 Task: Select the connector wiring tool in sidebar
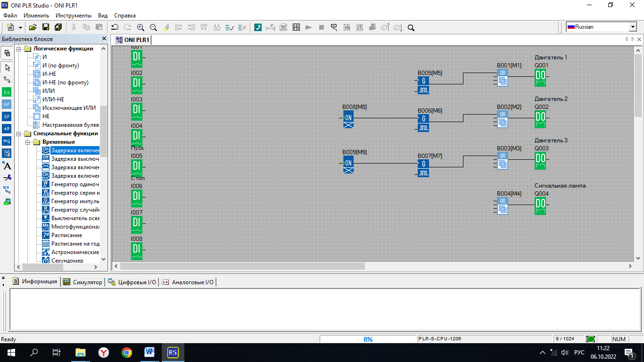click(x=7, y=80)
